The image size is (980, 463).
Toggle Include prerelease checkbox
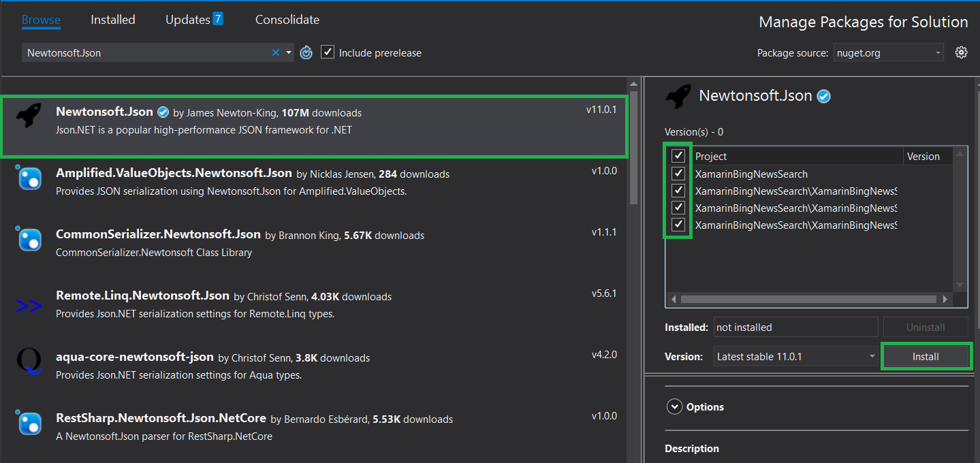click(328, 52)
